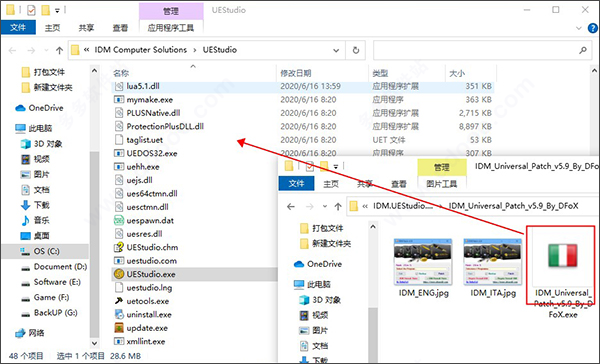Go back in UEStudio window

[x=13, y=50]
